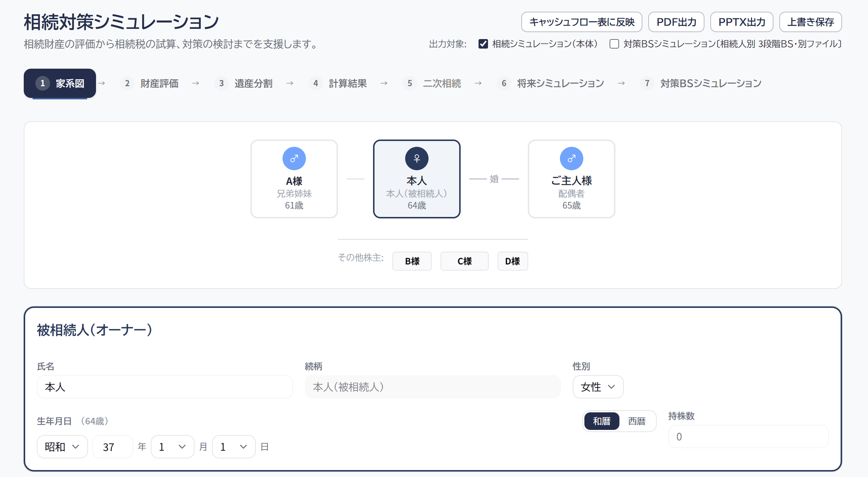Viewport: 868px width, 477px height.
Task: Click the 被相続人(オーナー) section heading
Action: coord(95,330)
